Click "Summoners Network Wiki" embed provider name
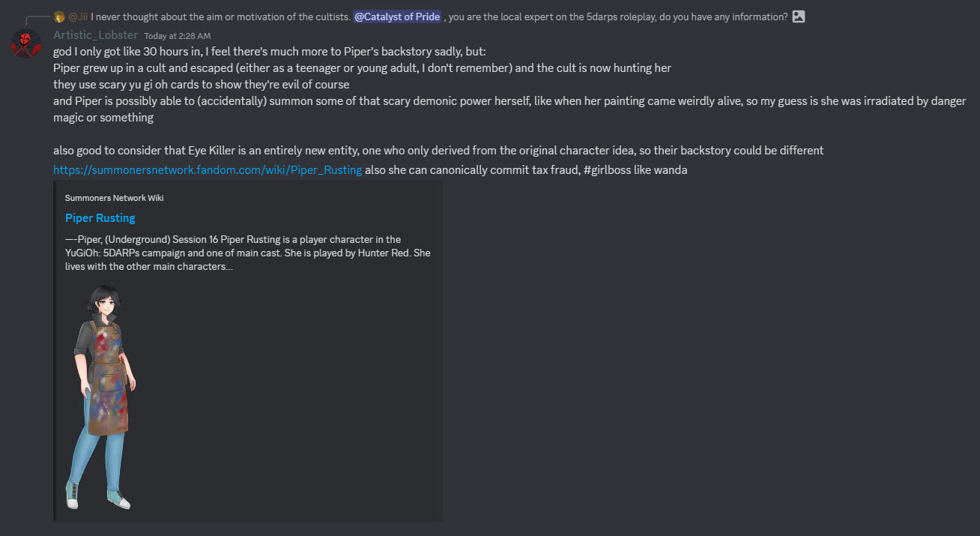980x536 pixels. (114, 198)
